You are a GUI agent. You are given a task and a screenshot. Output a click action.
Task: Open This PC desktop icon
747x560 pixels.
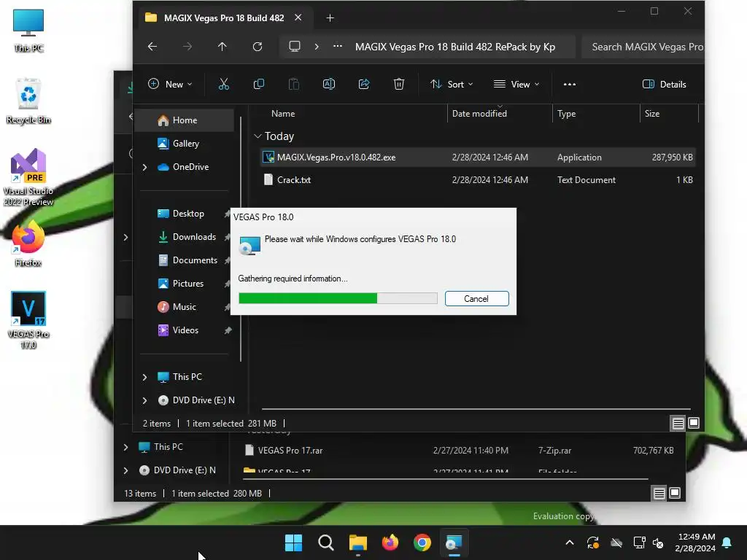28,30
